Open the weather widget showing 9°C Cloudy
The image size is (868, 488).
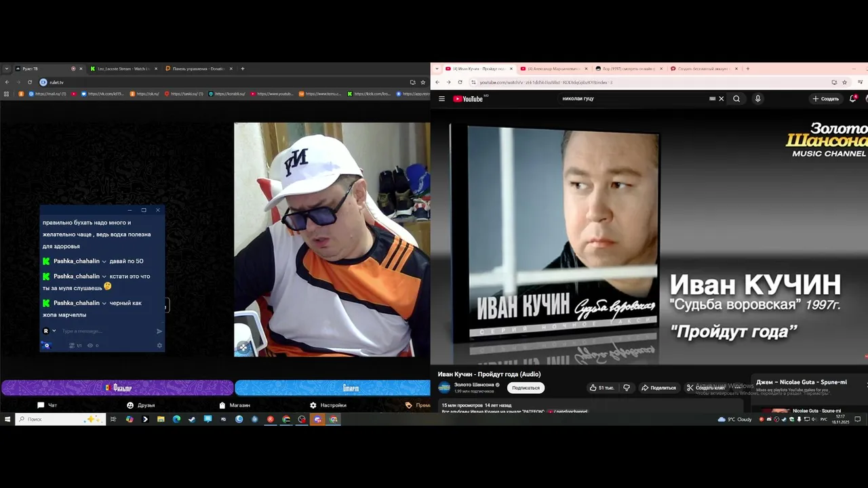coord(735,420)
